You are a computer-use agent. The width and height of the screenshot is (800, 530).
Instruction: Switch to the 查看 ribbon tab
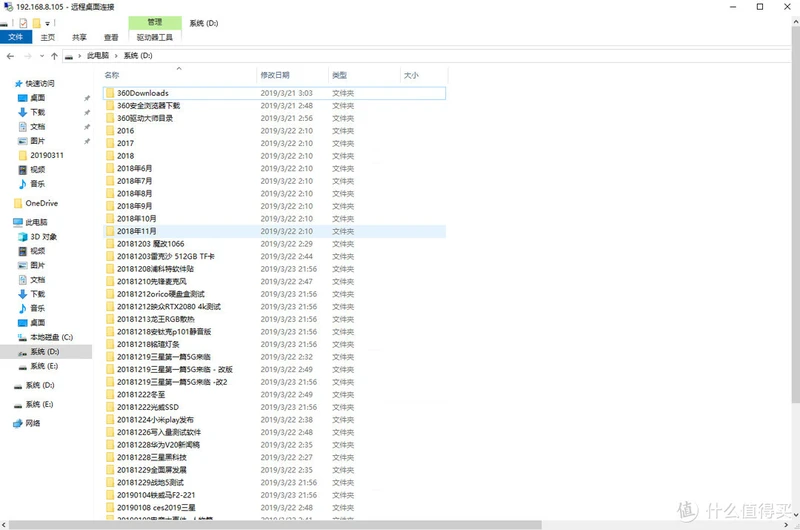(111, 38)
